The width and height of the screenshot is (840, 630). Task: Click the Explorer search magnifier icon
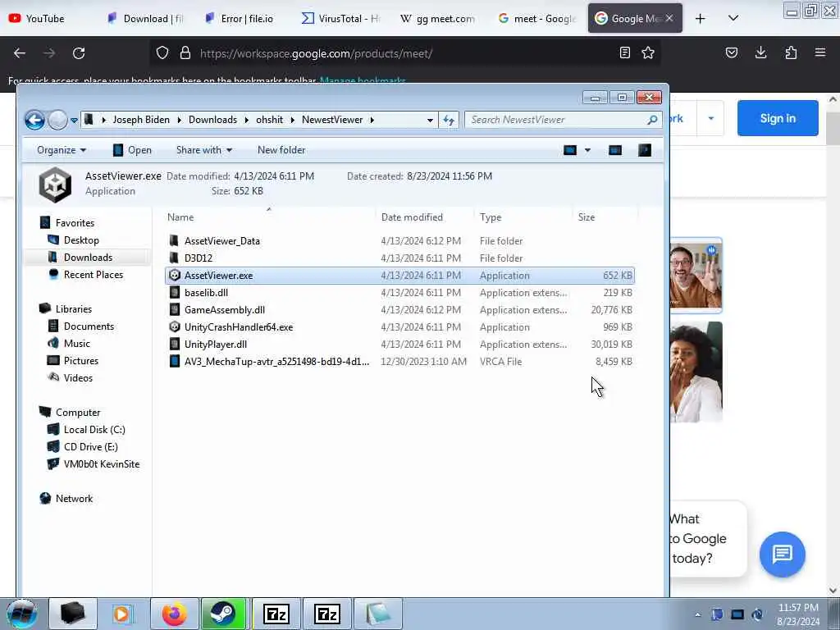click(652, 120)
